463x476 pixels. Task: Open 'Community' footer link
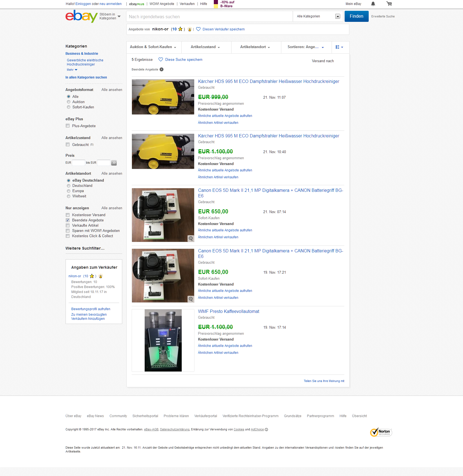click(118, 416)
